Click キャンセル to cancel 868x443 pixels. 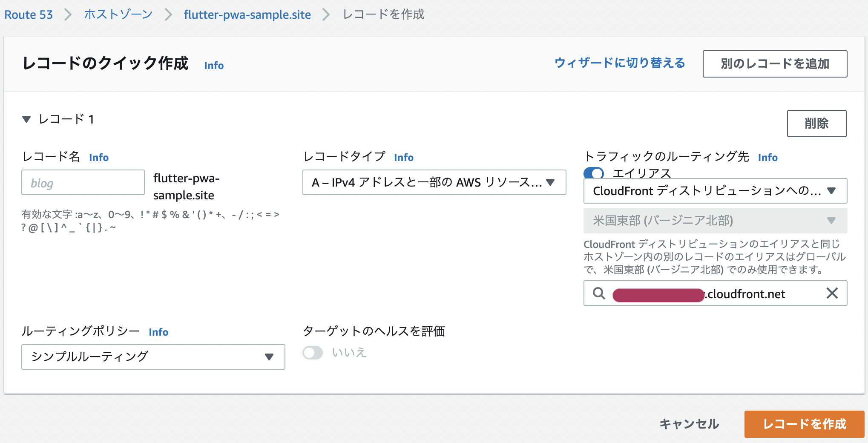coord(689,424)
